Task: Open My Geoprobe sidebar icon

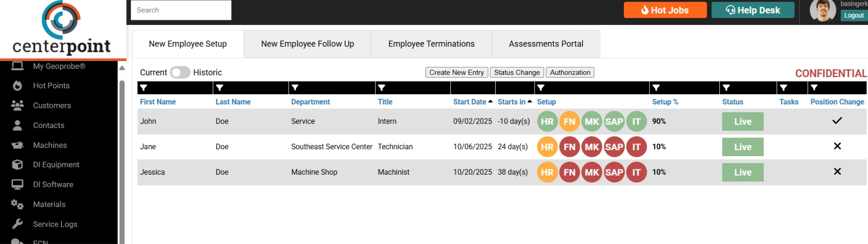Action: pyautogui.click(x=18, y=66)
